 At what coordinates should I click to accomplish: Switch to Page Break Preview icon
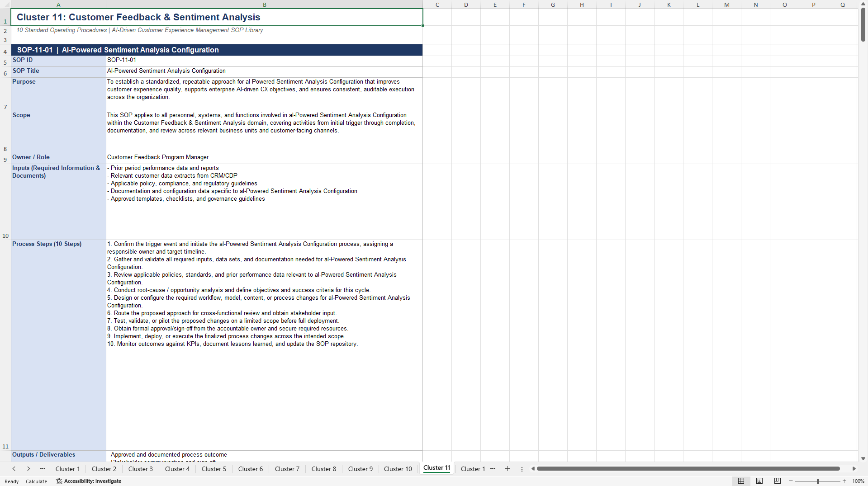tap(777, 481)
